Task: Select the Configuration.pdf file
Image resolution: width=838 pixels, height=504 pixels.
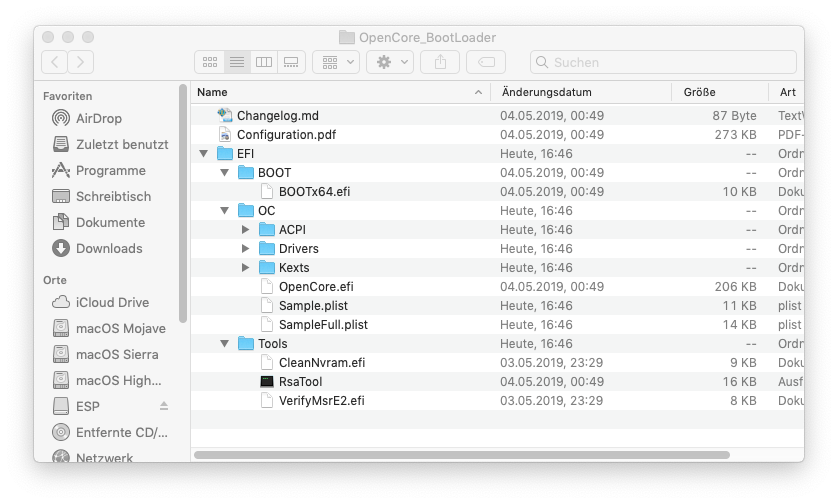Action: 498,135
